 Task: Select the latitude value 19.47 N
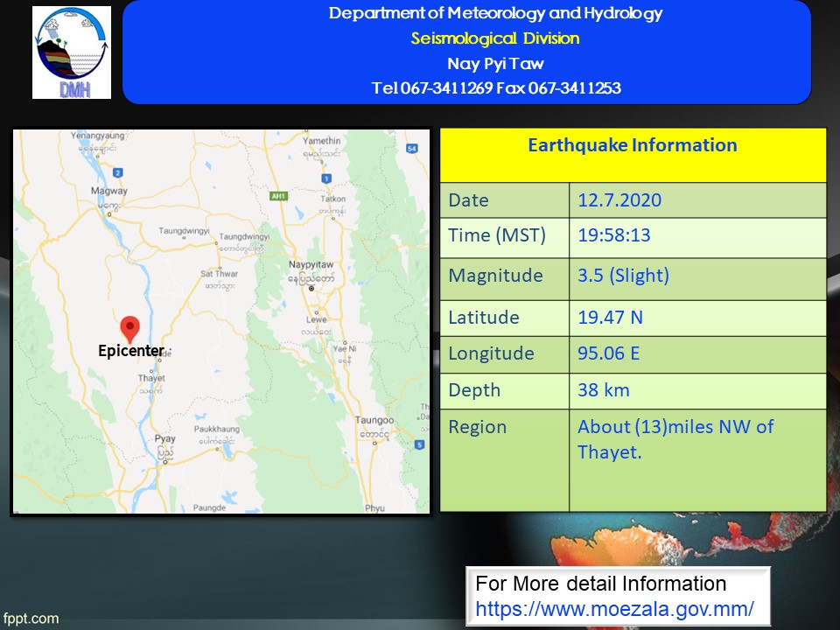click(x=610, y=318)
